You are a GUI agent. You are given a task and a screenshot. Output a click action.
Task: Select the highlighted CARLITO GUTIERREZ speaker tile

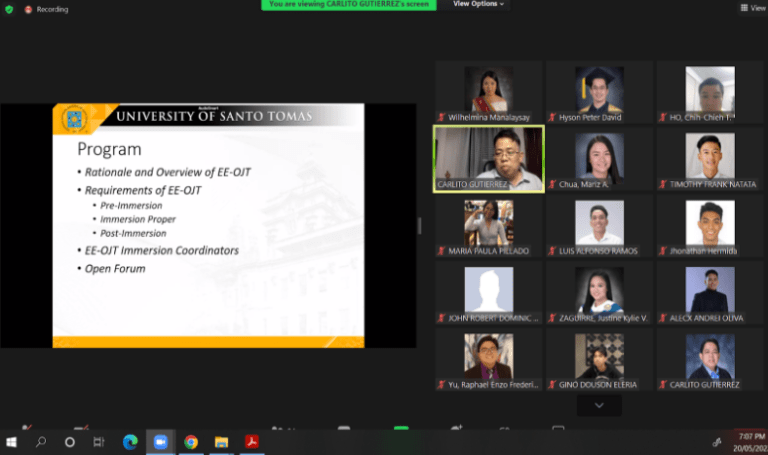[x=489, y=159]
